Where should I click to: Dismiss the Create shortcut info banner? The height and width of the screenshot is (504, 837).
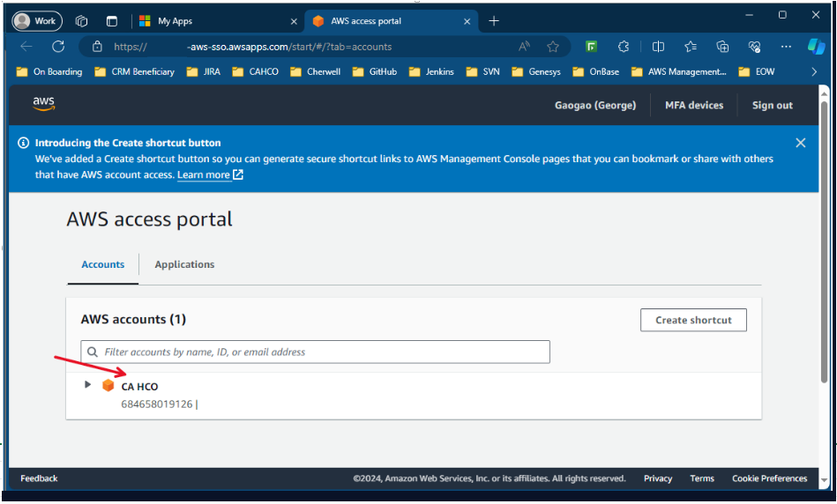(x=800, y=143)
